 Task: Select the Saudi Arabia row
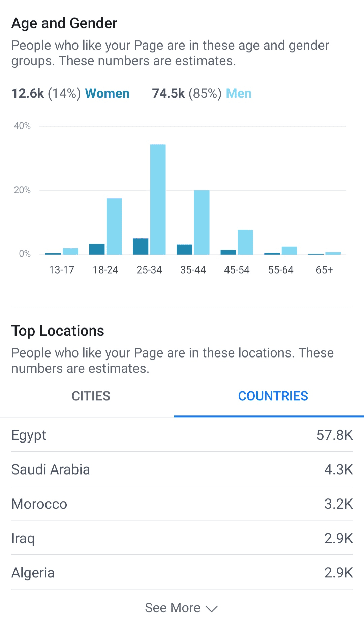[182, 469]
